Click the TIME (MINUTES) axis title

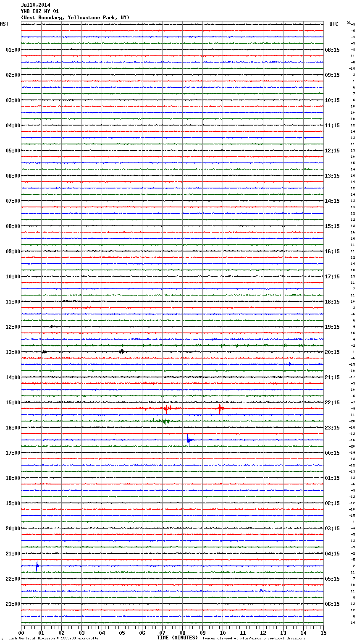[x=177, y=638]
